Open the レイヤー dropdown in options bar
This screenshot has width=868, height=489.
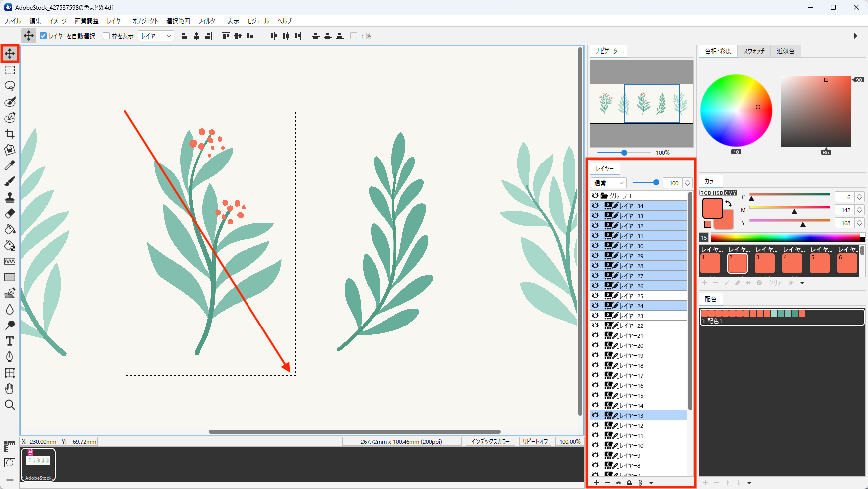pyautogui.click(x=156, y=36)
